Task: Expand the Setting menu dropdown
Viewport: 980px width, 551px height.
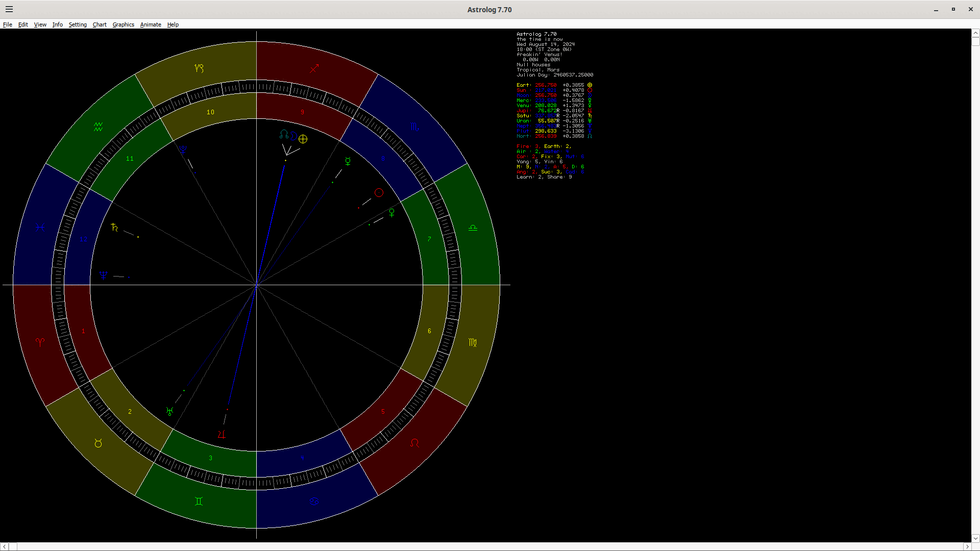Action: click(78, 24)
